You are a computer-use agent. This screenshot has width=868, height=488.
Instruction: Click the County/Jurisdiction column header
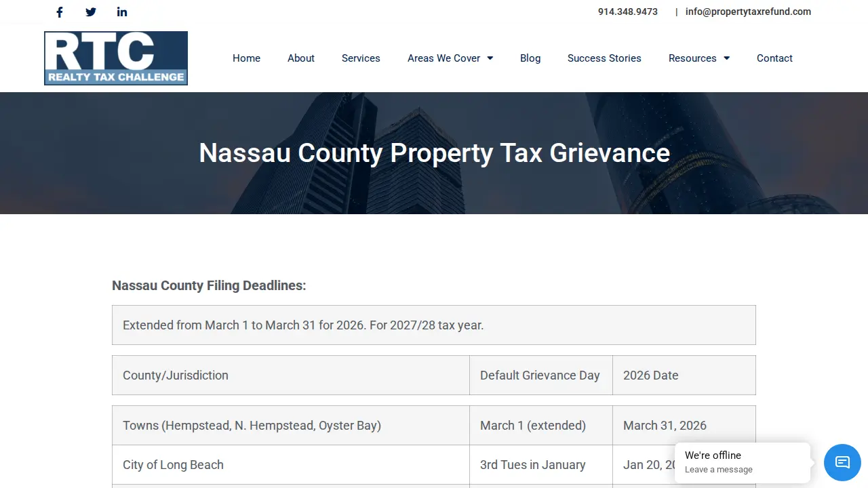pyautogui.click(x=291, y=375)
